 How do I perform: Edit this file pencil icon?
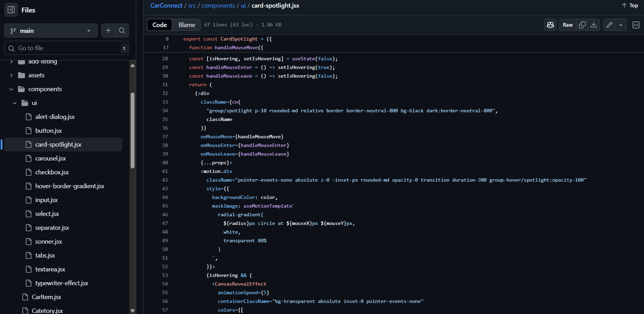pyautogui.click(x=609, y=25)
